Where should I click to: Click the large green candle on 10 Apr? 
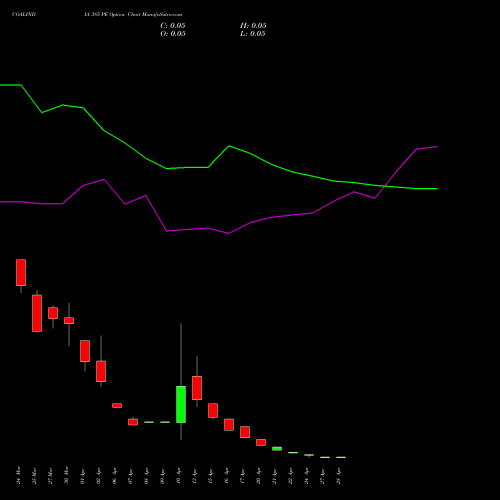coord(181,404)
